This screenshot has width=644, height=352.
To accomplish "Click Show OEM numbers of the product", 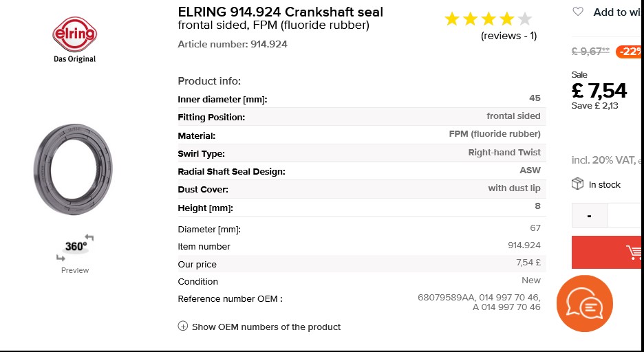I will (x=266, y=327).
